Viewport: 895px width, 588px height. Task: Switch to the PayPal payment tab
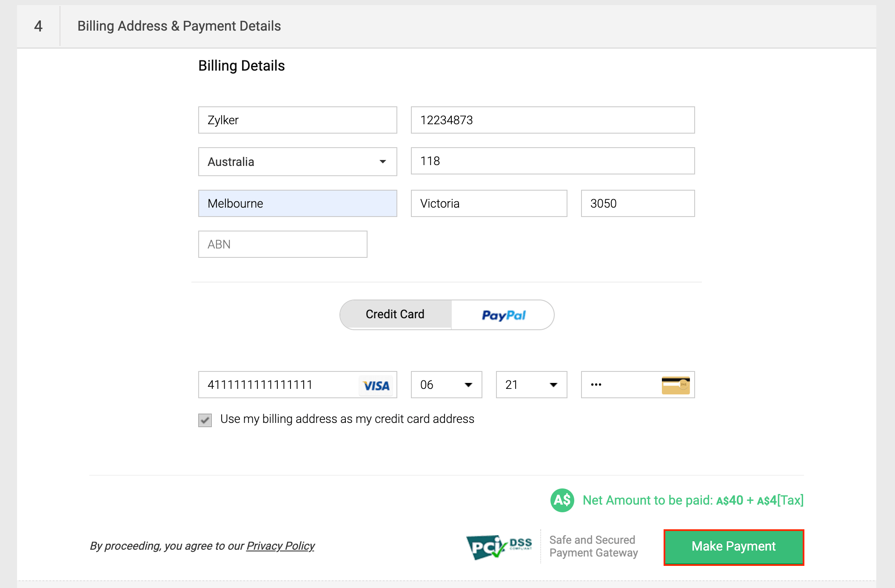[x=503, y=315]
